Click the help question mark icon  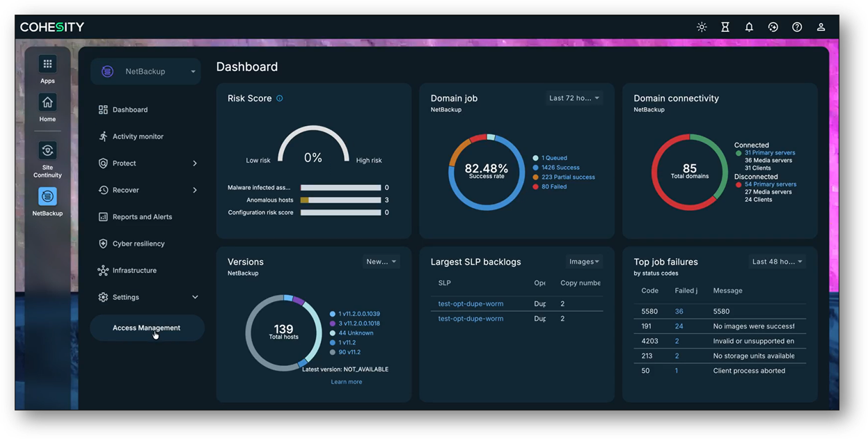pos(797,27)
